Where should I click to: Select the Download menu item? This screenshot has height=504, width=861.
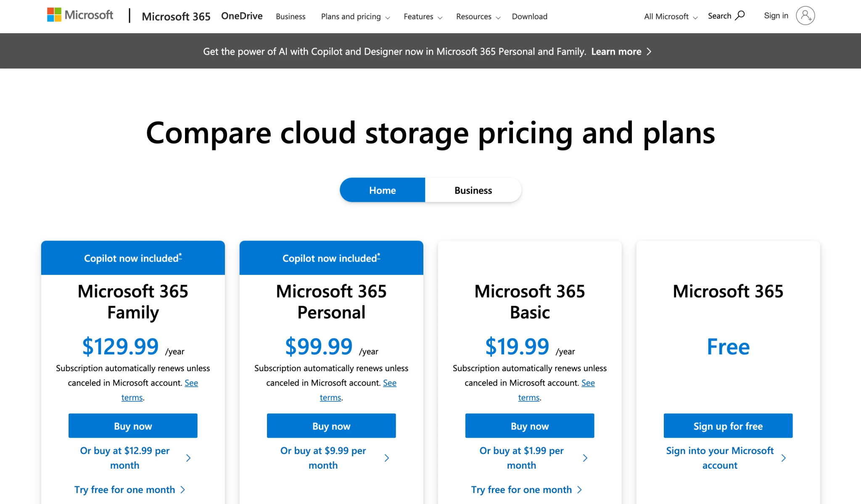click(x=529, y=16)
